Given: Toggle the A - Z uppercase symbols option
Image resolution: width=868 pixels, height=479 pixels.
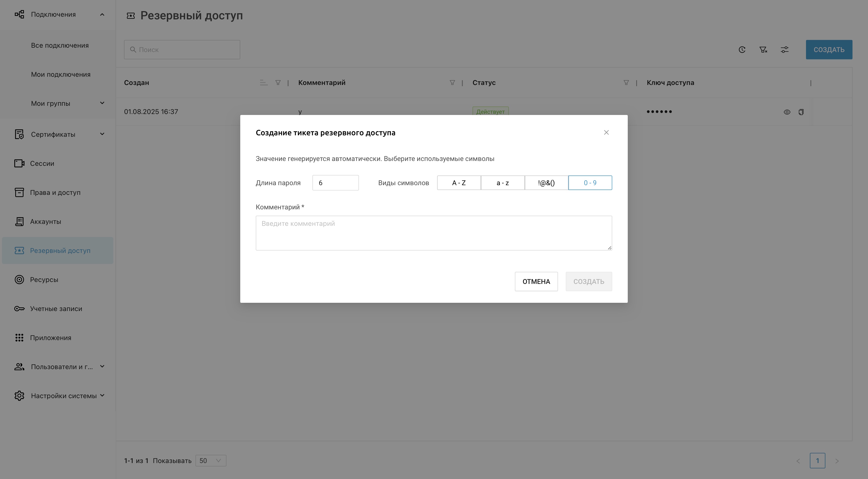Looking at the screenshot, I should [459, 183].
